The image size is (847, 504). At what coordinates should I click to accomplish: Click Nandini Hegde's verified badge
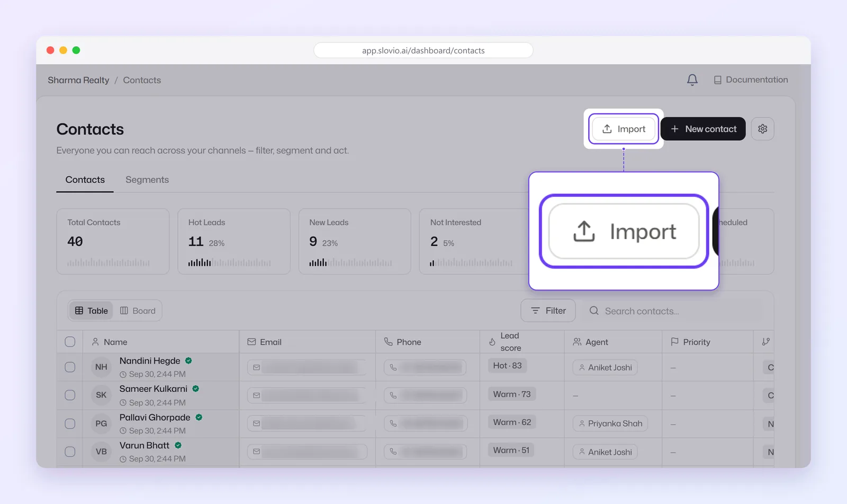[188, 361]
